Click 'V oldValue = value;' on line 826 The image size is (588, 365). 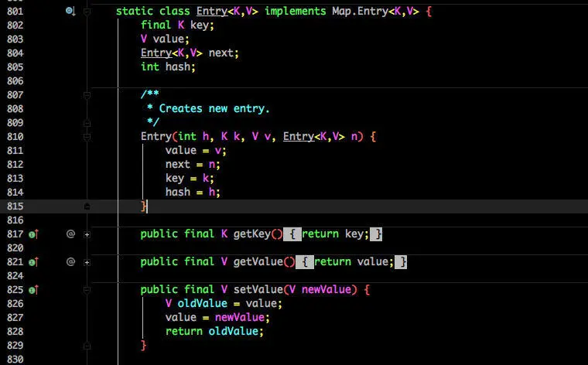click(x=224, y=304)
